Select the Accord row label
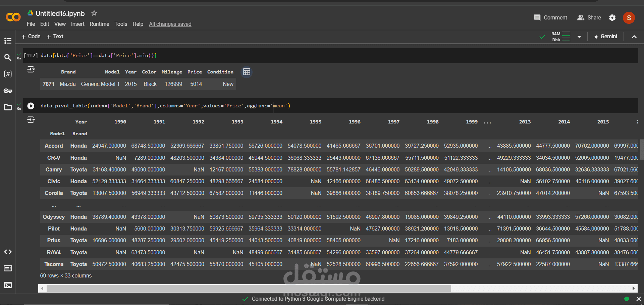 pyautogui.click(x=54, y=146)
